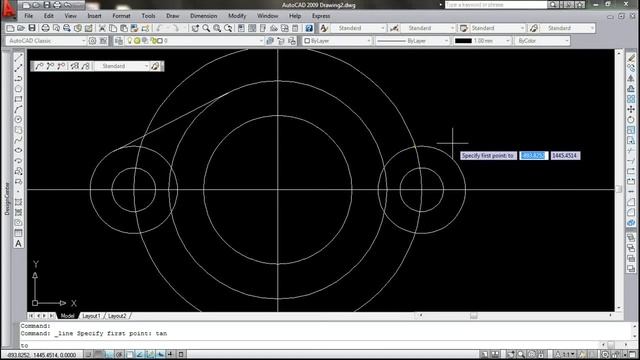Open the ByLayer linetype dropdown

(412, 41)
